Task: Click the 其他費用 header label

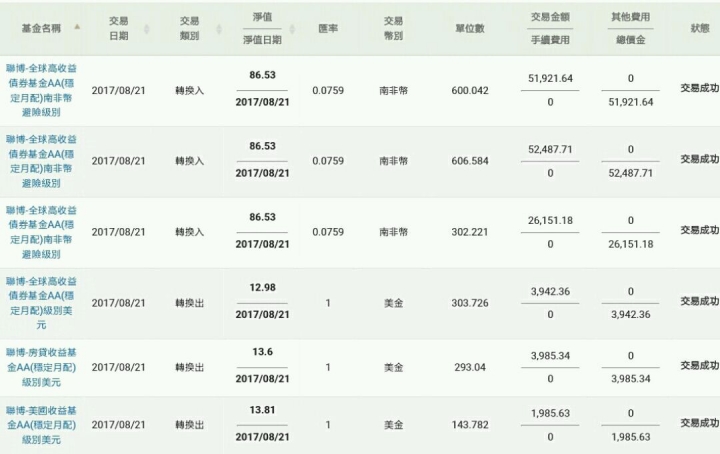Action: 630,17
